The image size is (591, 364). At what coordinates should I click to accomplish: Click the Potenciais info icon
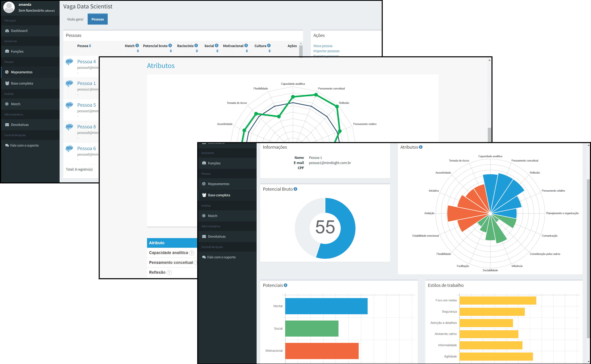pos(285,285)
